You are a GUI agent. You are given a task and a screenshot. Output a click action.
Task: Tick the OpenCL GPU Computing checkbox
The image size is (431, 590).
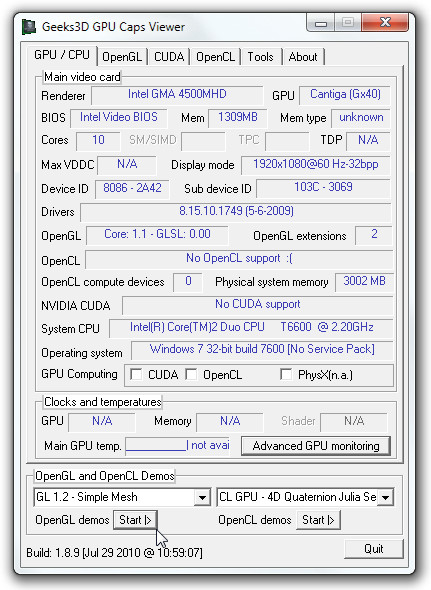[x=191, y=374]
